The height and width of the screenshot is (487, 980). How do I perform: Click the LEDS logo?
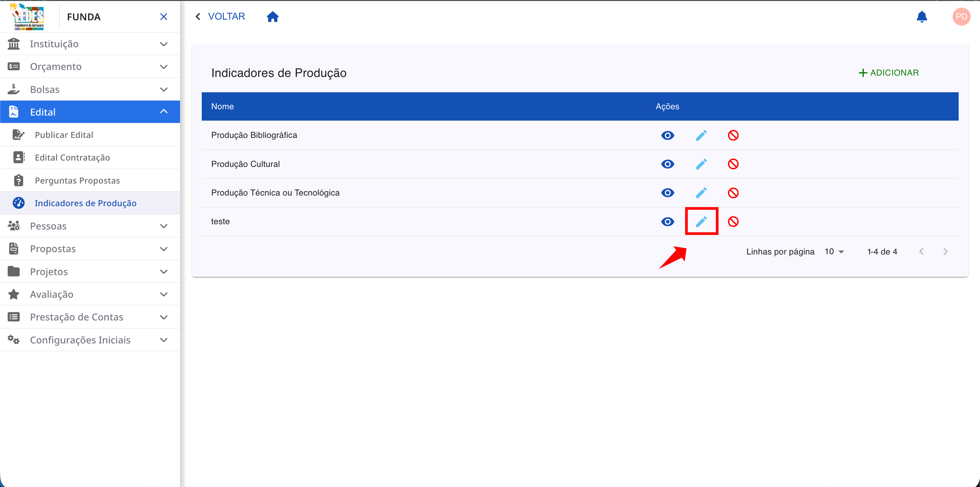coord(28,17)
